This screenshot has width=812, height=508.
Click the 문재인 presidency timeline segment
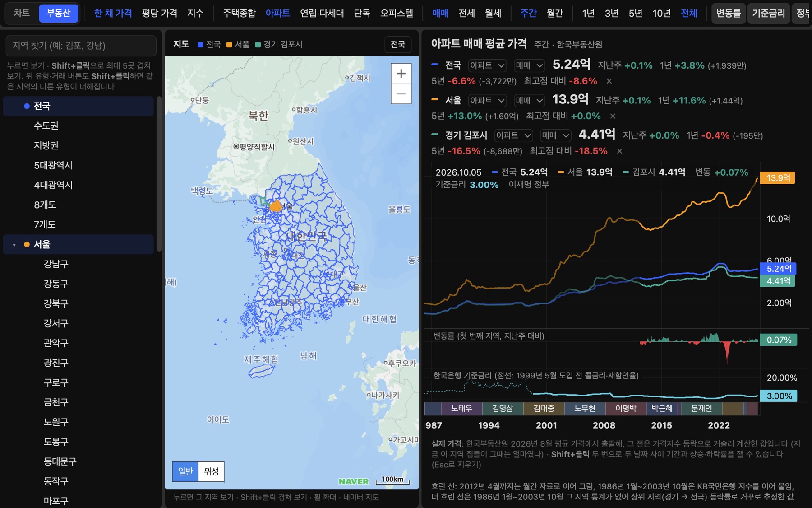701,409
